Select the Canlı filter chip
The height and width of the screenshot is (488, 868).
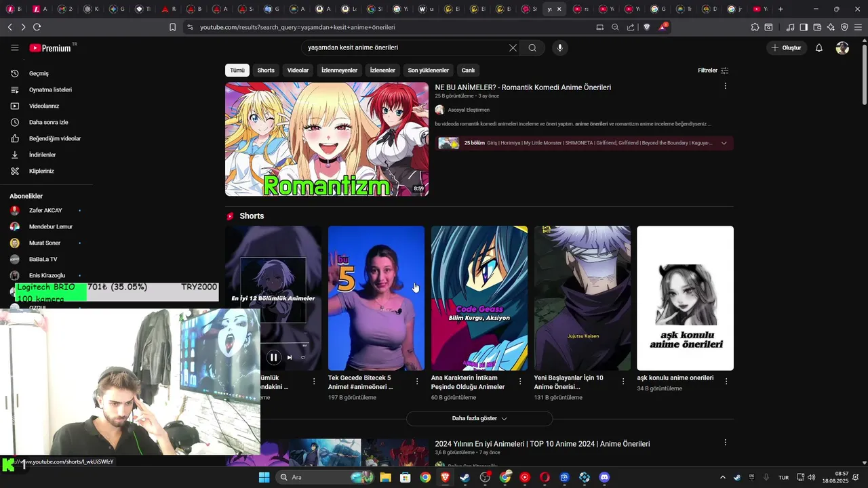(468, 70)
